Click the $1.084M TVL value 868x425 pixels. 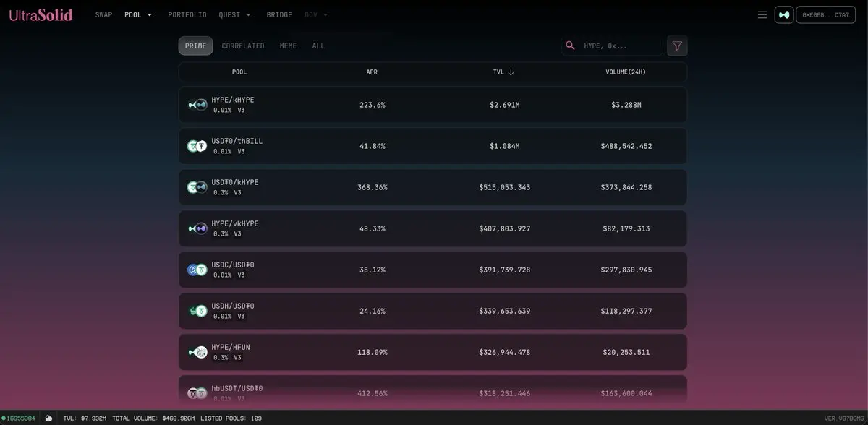(505, 146)
